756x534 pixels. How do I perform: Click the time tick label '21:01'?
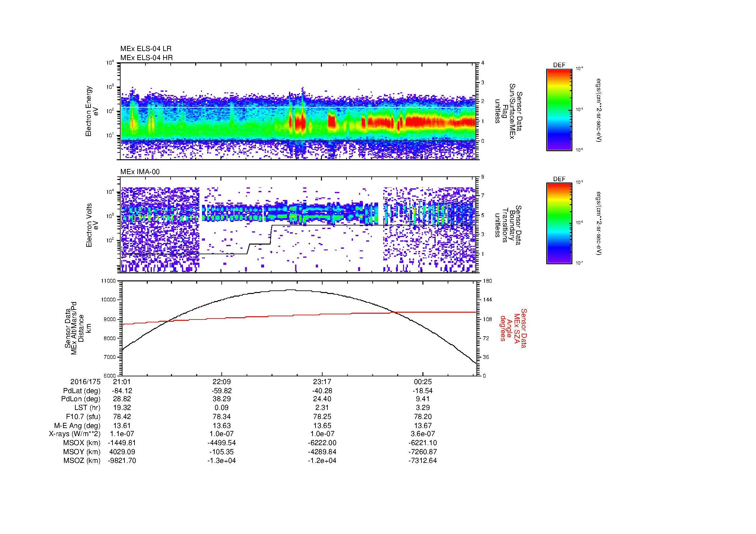click(x=122, y=382)
